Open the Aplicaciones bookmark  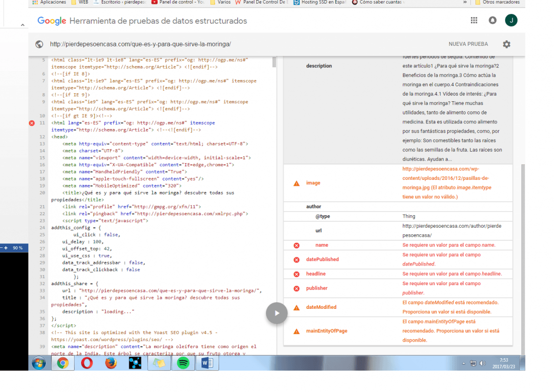click(x=49, y=2)
